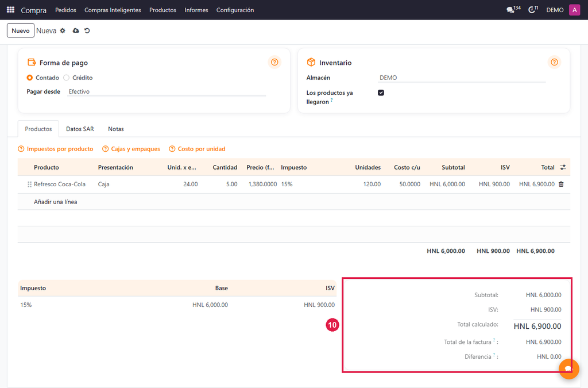Select the Contado payment option
This screenshot has height=388, width=588.
(30, 78)
